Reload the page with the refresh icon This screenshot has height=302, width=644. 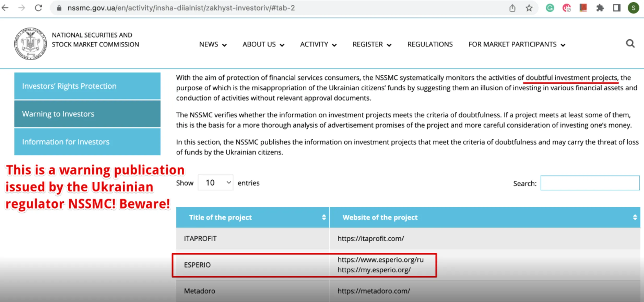pyautogui.click(x=39, y=8)
